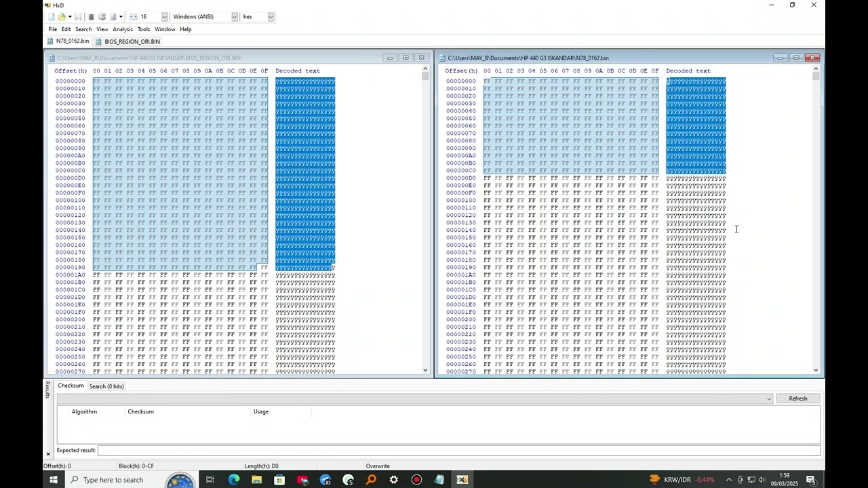Click the Overwrite mode status indicator

click(x=378, y=466)
